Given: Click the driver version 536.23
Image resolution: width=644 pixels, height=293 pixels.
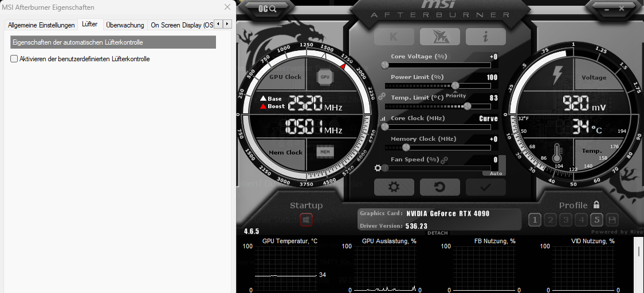Looking at the screenshot, I should pyautogui.click(x=417, y=226).
